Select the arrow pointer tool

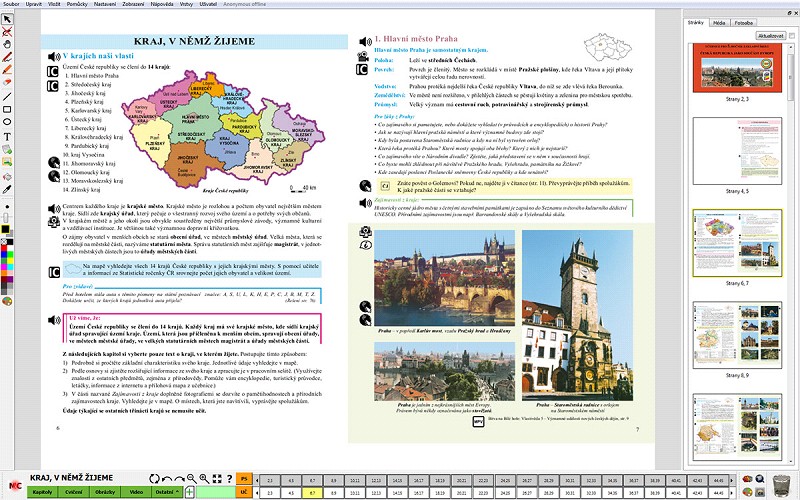pos(7,19)
